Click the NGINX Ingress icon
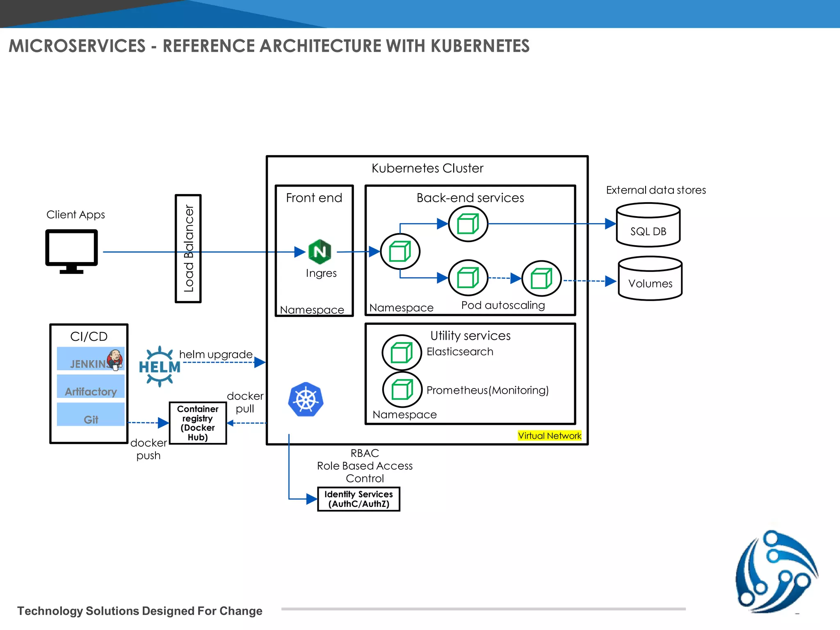840x630 pixels. pyautogui.click(x=320, y=252)
